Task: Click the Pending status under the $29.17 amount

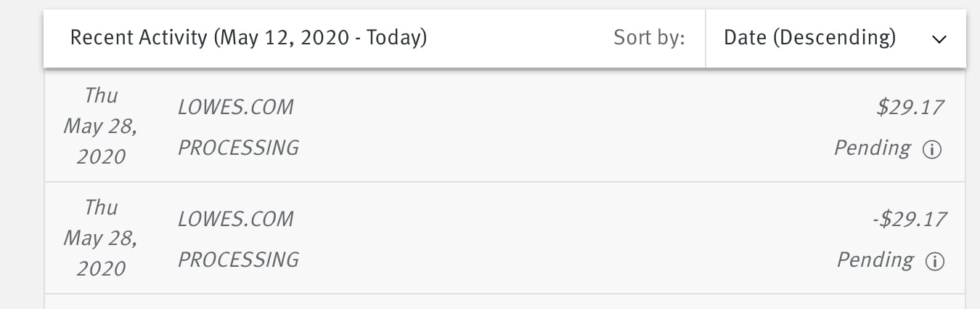Action: click(x=872, y=148)
